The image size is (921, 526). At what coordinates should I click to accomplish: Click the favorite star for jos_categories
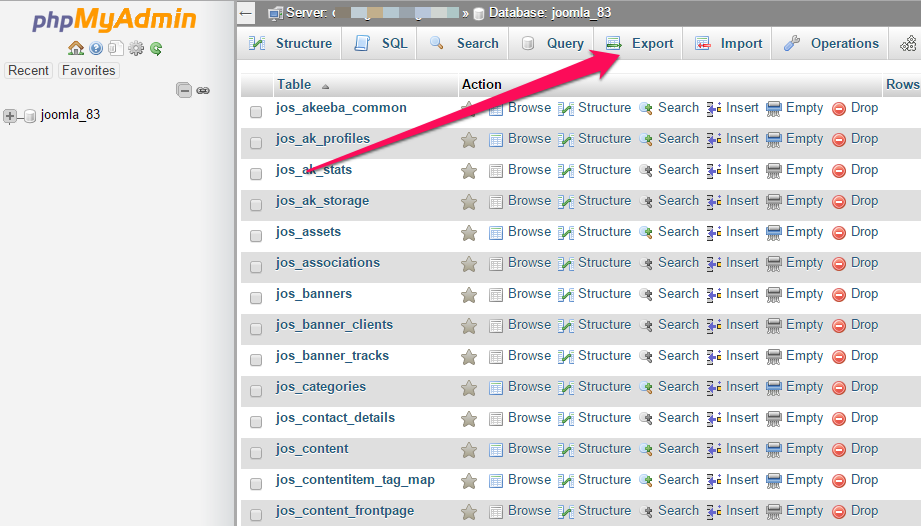[469, 387]
